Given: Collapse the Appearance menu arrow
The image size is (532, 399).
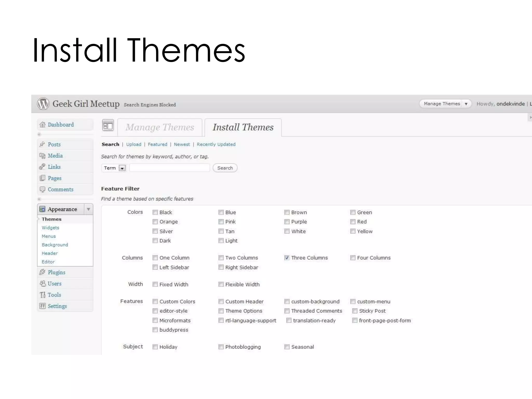Looking at the screenshot, I should pyautogui.click(x=88, y=209).
